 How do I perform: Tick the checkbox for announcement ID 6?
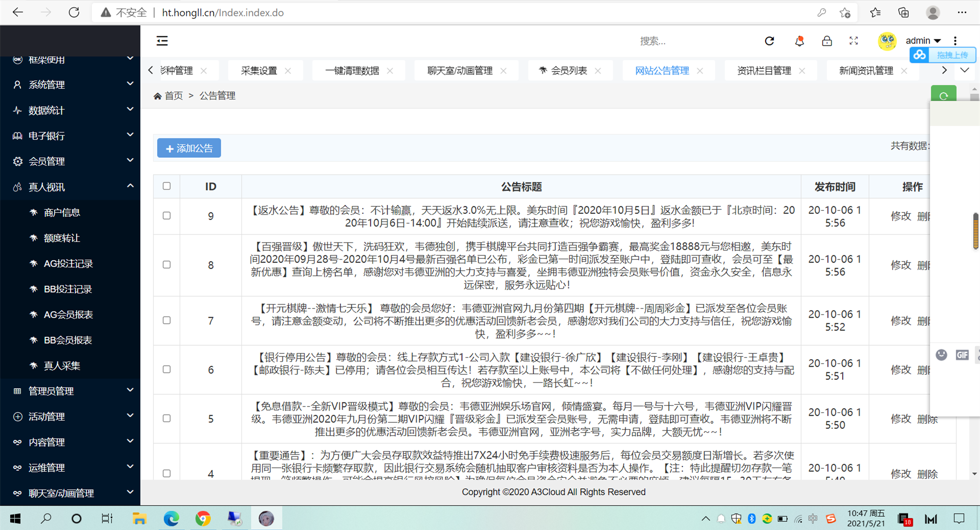coord(166,369)
